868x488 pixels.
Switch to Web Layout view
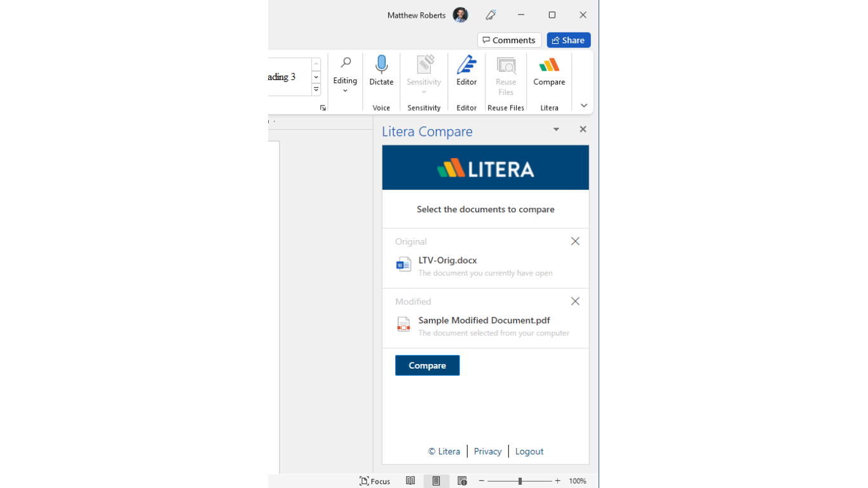[x=462, y=481]
